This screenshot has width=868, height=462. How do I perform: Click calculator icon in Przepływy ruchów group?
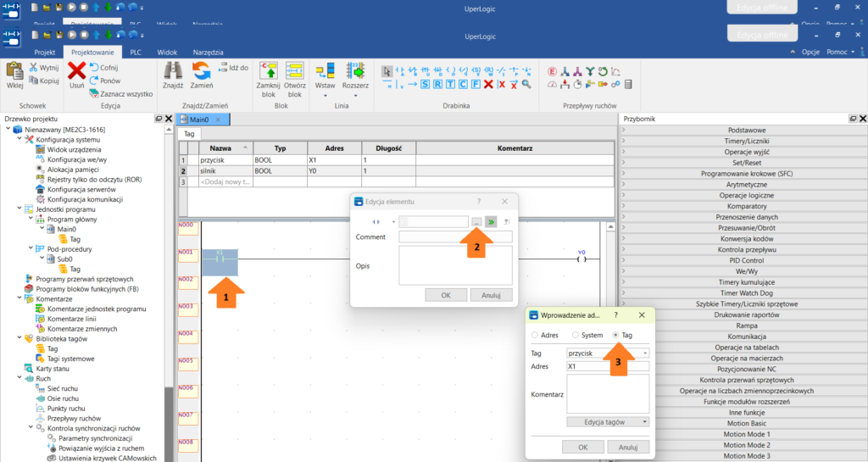click(628, 84)
